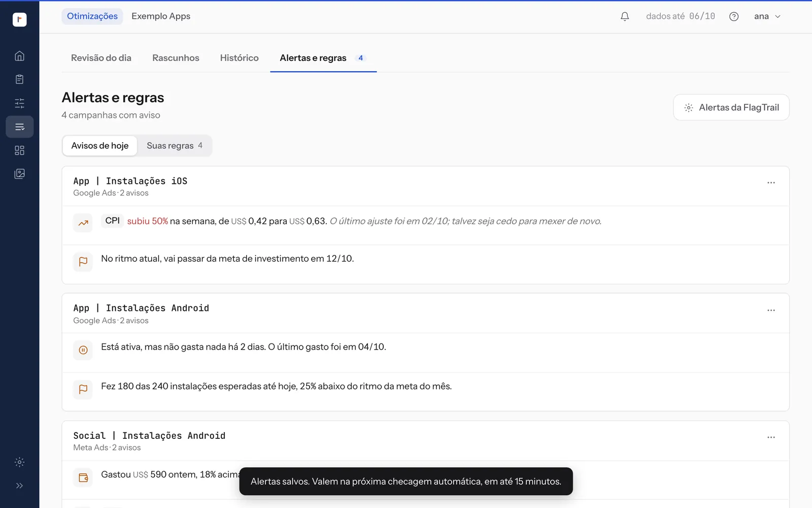812x508 pixels.
Task: Click the wallet icon beside Gastou US$ 590
Action: [x=83, y=478]
